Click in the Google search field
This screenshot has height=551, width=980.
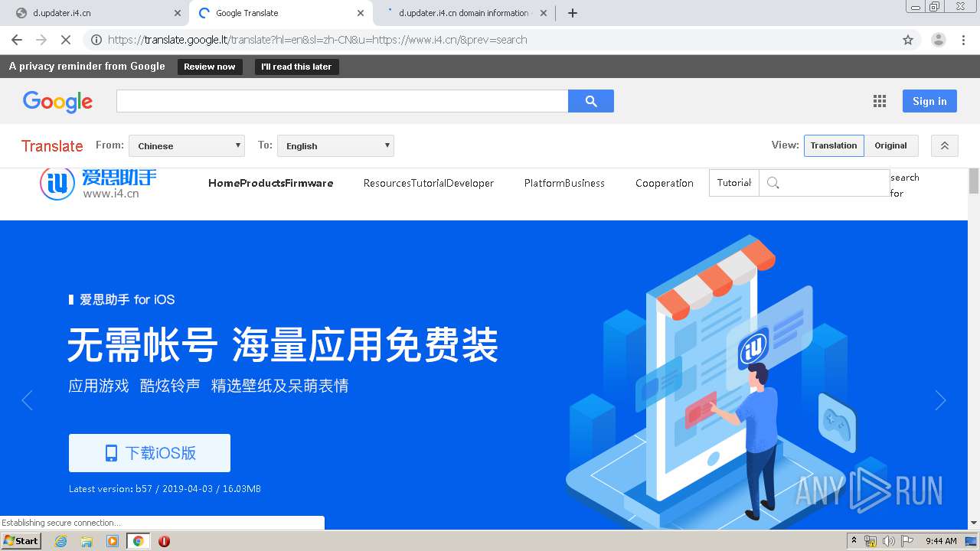tap(342, 101)
